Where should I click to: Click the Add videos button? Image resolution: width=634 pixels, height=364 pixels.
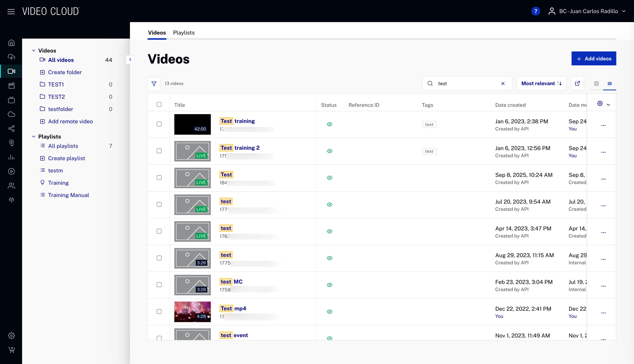(x=593, y=59)
